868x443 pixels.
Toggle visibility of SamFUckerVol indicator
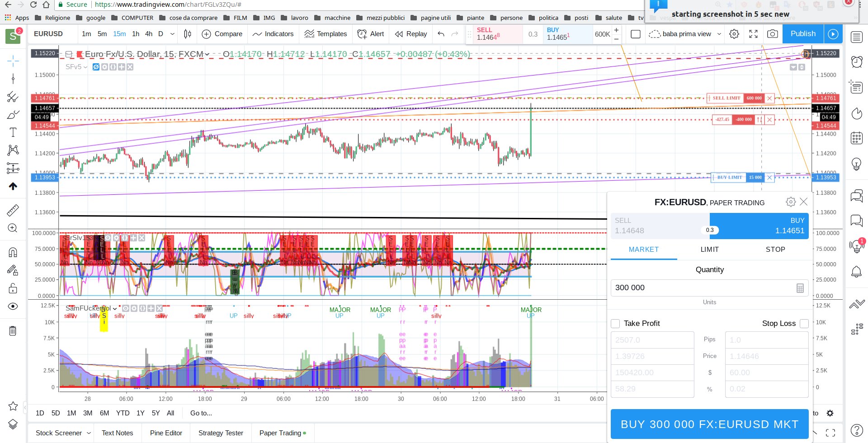click(x=125, y=308)
